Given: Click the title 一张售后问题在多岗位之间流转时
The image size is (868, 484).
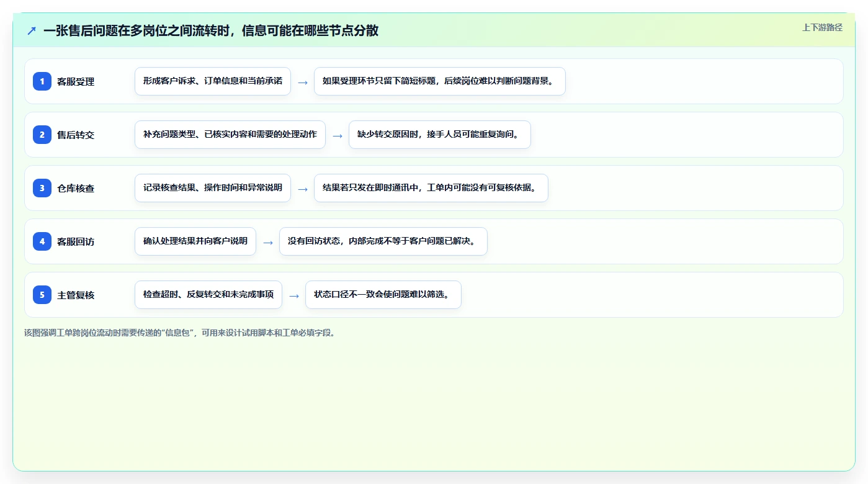Looking at the screenshot, I should pyautogui.click(x=211, y=30).
